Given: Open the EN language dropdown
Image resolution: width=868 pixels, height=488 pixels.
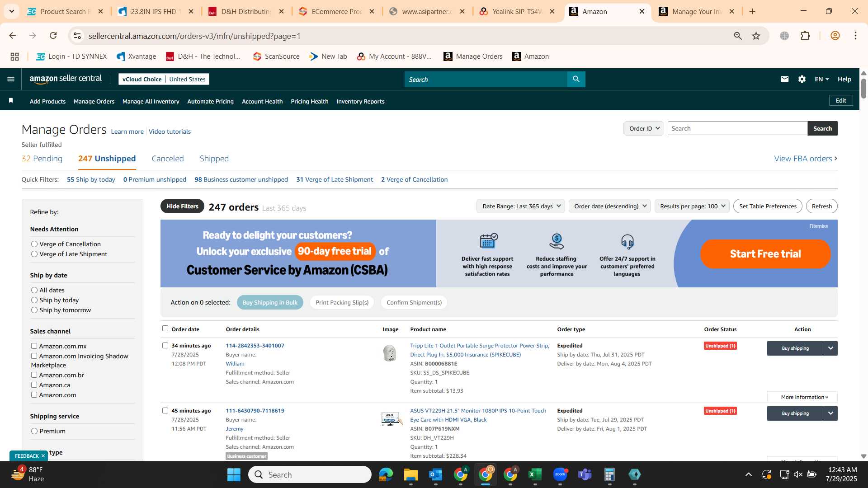Looking at the screenshot, I should [821, 79].
